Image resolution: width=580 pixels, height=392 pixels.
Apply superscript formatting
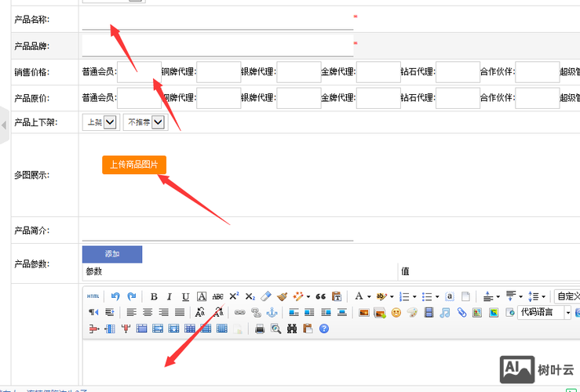tap(234, 296)
